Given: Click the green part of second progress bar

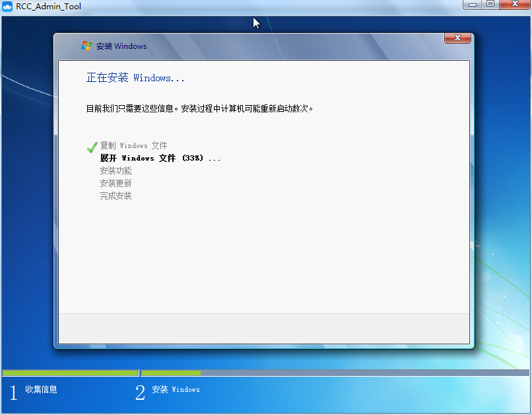Looking at the screenshot, I should 171,373.
